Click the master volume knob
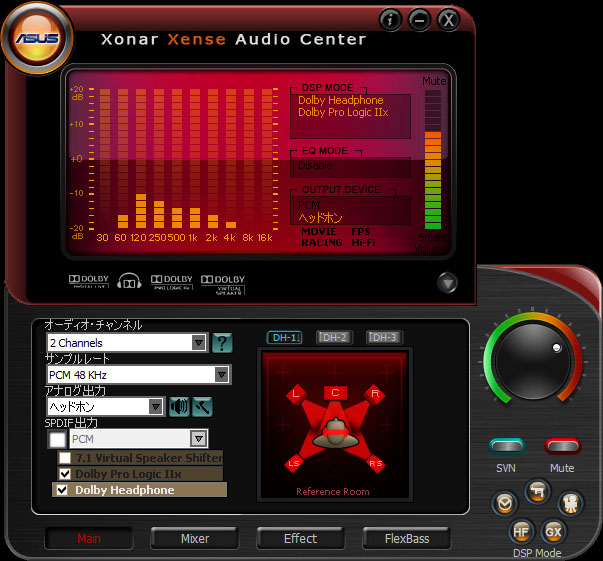 pos(533,361)
